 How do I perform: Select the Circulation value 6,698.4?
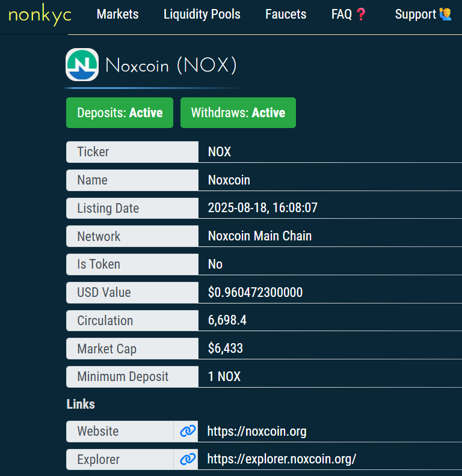point(227,320)
